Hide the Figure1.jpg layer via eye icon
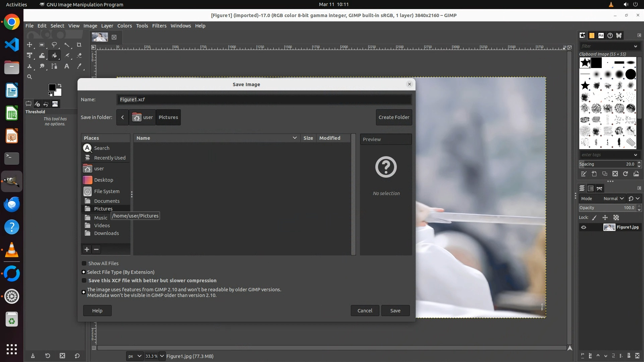 (584, 227)
